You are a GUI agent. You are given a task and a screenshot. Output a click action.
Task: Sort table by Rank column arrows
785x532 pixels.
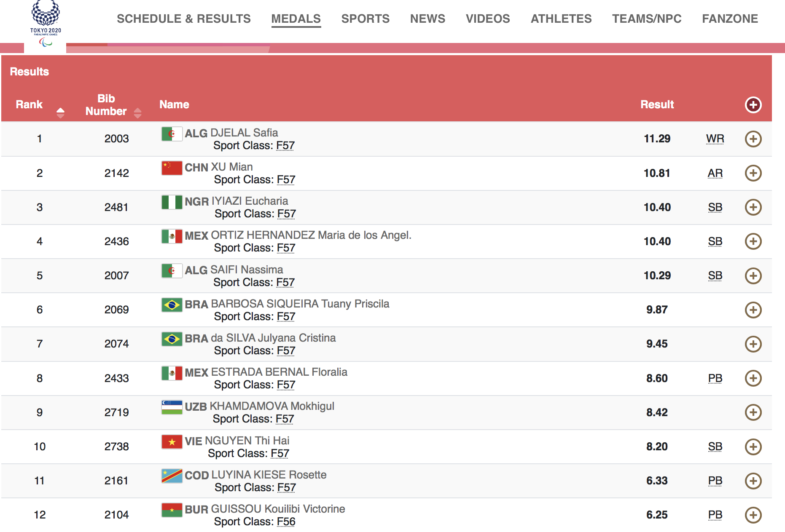coord(60,112)
